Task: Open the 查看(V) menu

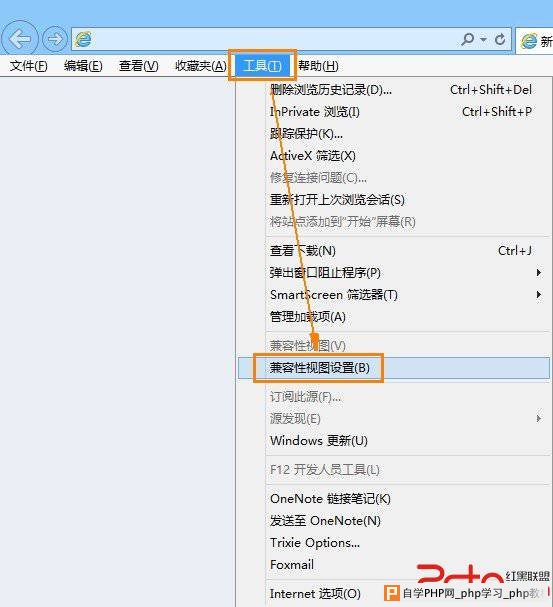Action: pos(138,66)
